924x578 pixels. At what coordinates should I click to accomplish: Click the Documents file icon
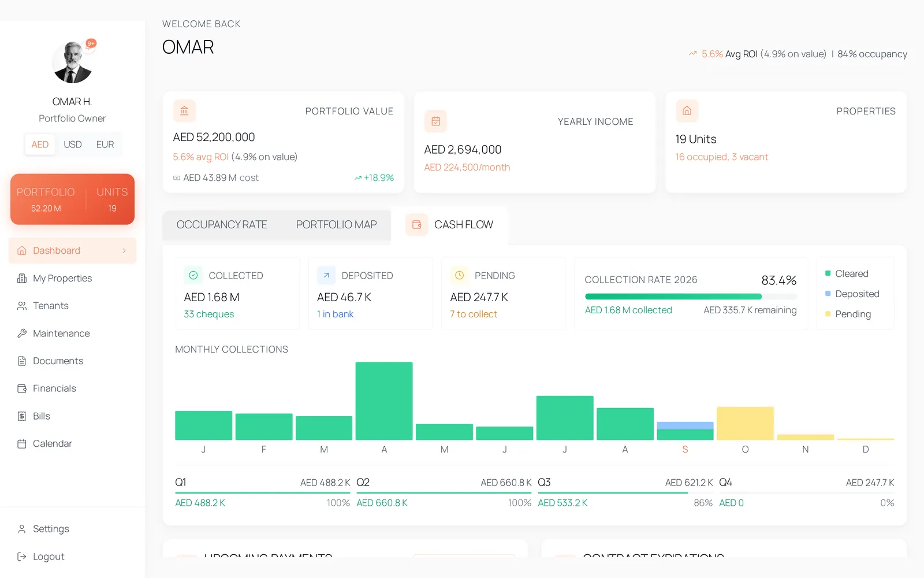click(22, 361)
